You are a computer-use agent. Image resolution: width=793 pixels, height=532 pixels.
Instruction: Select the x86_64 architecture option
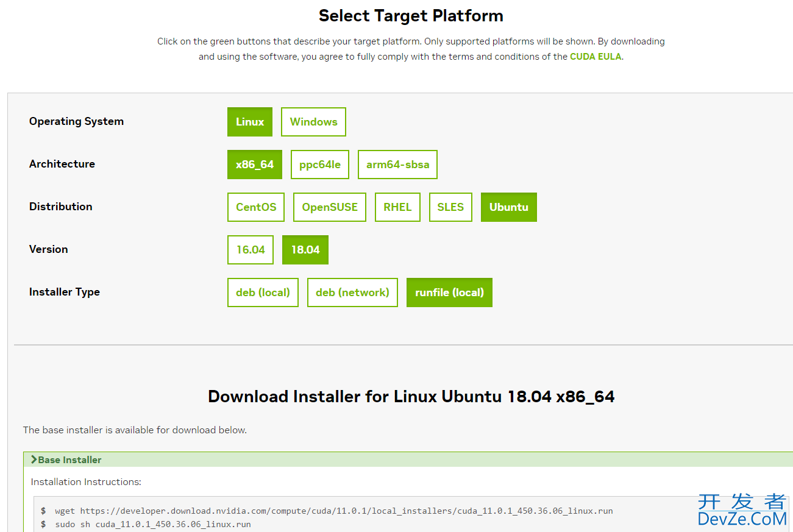255,165
